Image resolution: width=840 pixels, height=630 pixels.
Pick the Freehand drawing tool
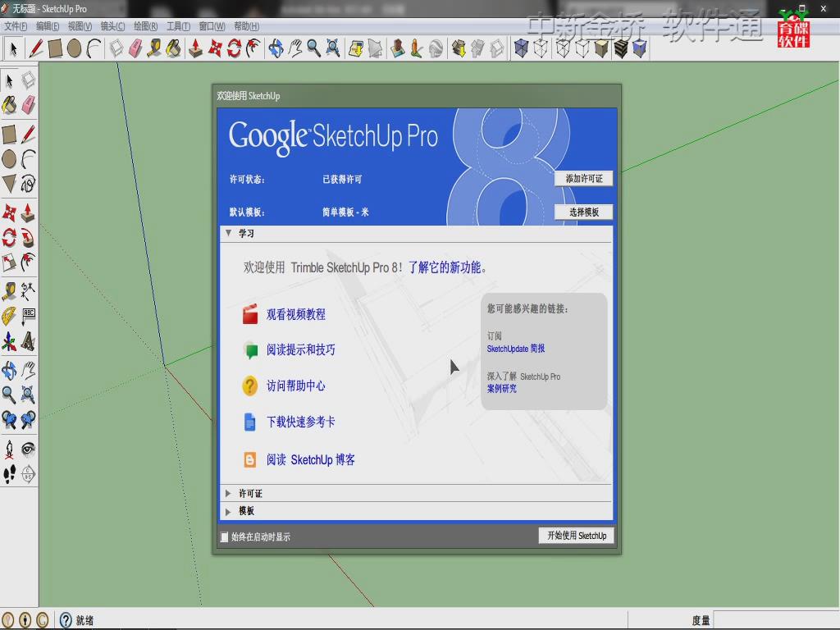(29, 184)
